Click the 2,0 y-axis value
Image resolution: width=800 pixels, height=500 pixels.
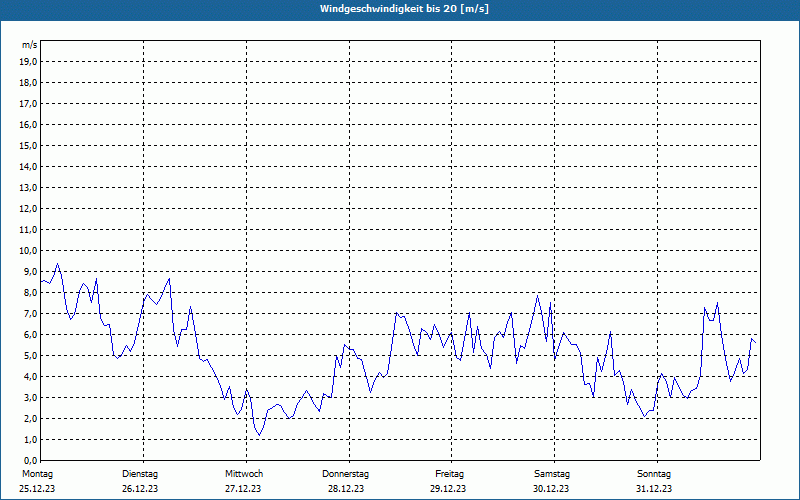(30, 418)
